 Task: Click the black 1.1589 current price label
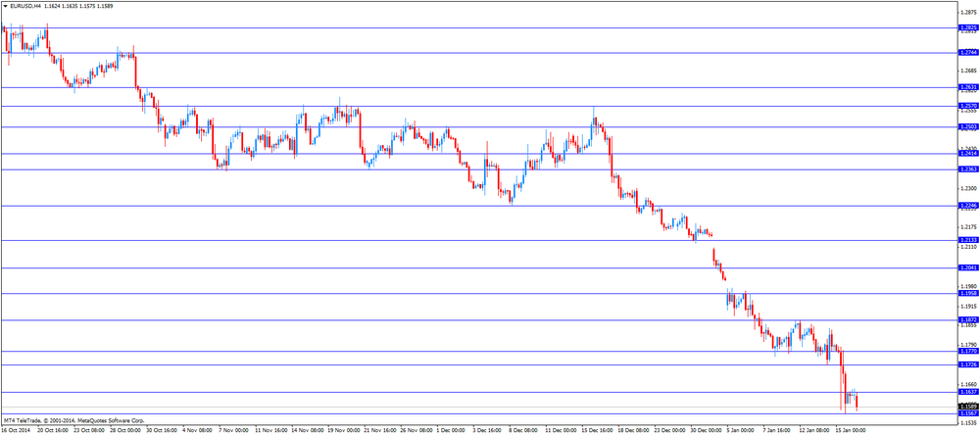pyautogui.click(x=968, y=407)
